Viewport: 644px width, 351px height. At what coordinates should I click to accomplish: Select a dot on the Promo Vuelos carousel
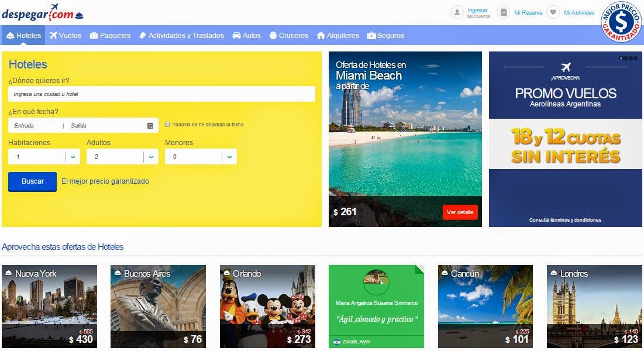[x=622, y=57]
